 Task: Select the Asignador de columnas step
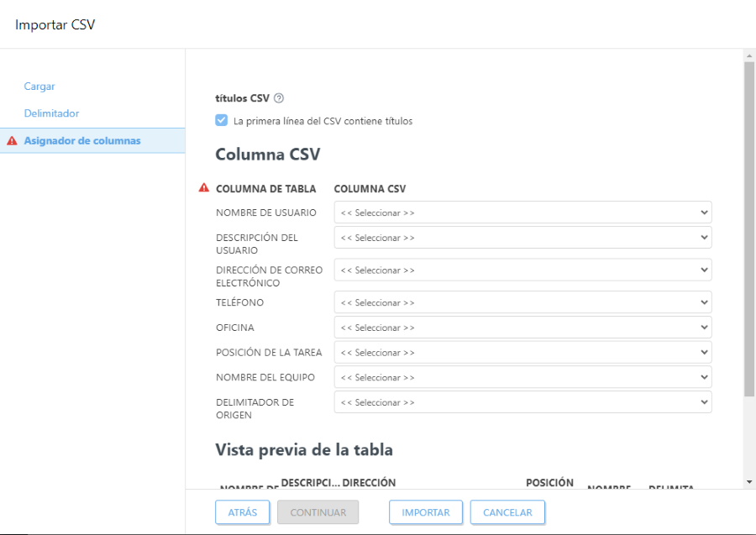tap(80, 140)
